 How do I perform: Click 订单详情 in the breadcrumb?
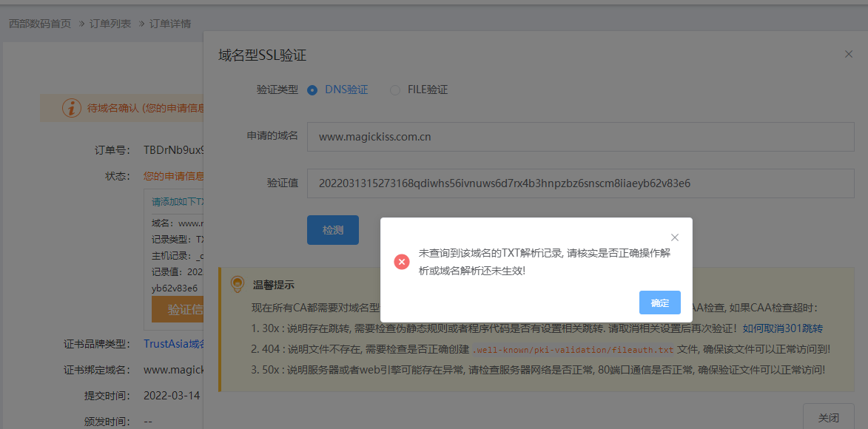[170, 24]
